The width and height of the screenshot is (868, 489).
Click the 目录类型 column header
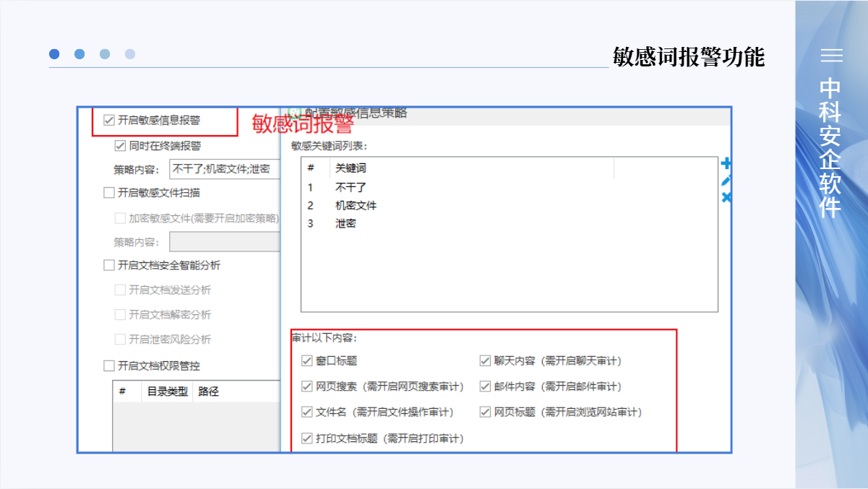click(167, 391)
